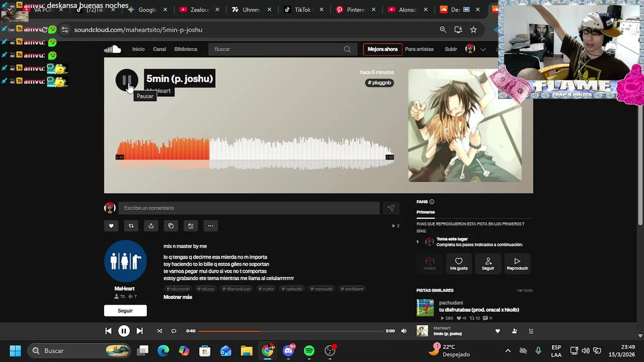Like the track with the heart button
Image resolution: width=644 pixels, height=362 pixels.
(x=111, y=226)
